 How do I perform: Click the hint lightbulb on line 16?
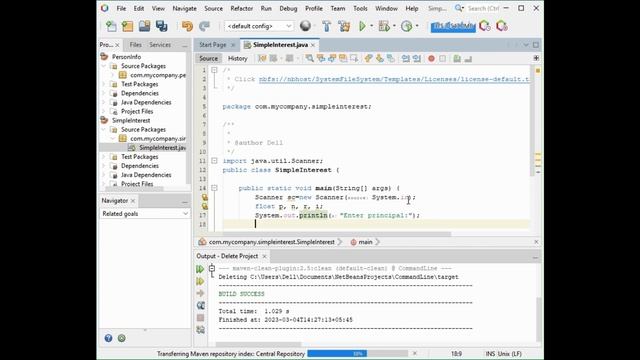[x=205, y=206]
